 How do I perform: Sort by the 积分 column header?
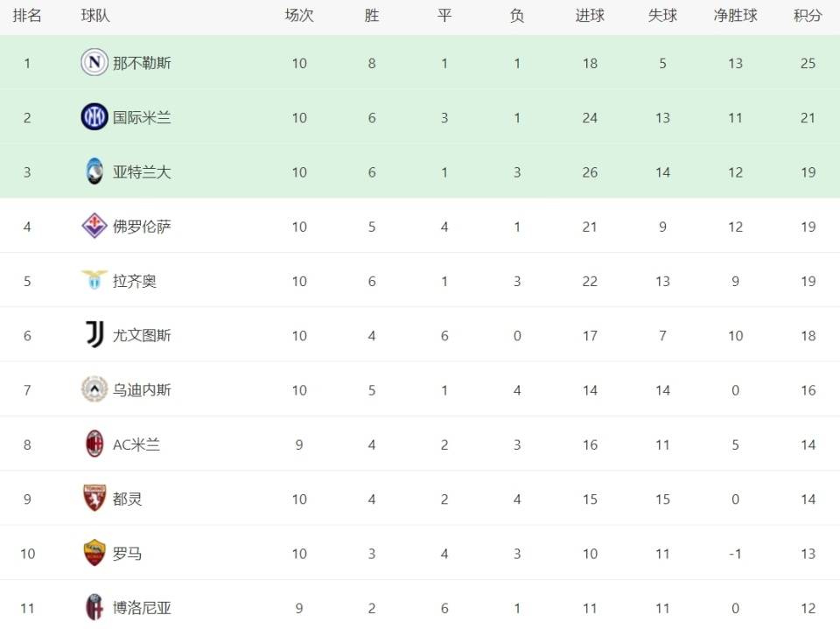[x=808, y=16]
